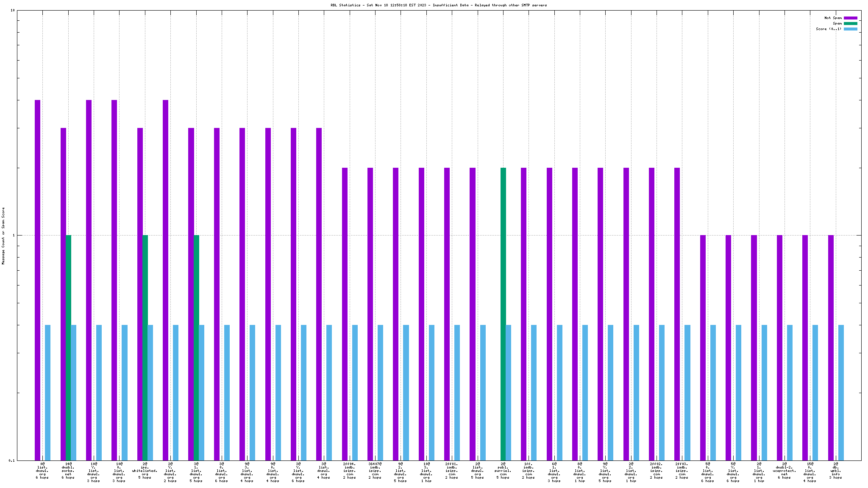Click the green bar for ips.whitelisted.org
The height and width of the screenshot is (488, 868).
[145, 347]
